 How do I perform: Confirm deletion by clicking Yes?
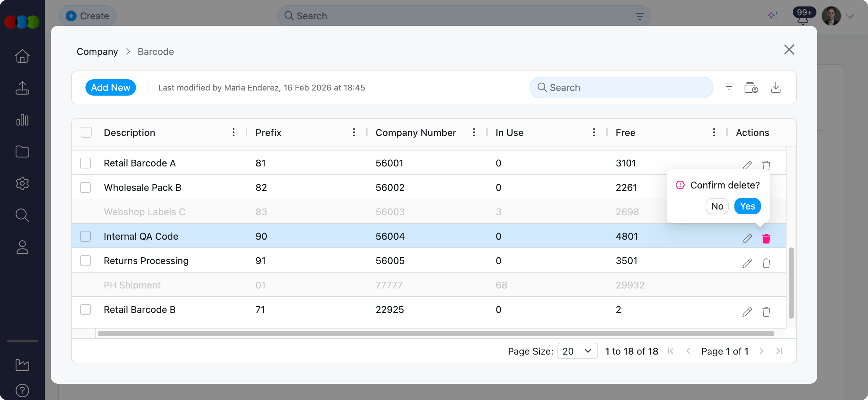[747, 206]
